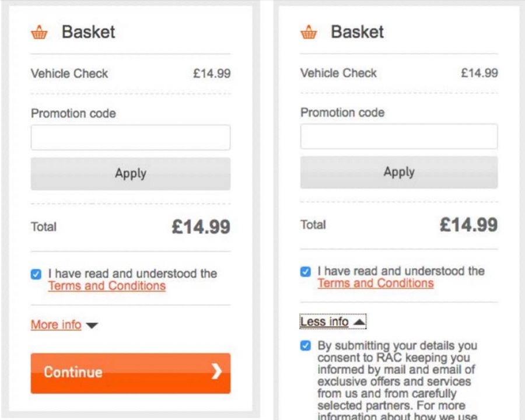Open Terms and Conditions link, left panel
This screenshot has height=420, width=525.
(107, 286)
